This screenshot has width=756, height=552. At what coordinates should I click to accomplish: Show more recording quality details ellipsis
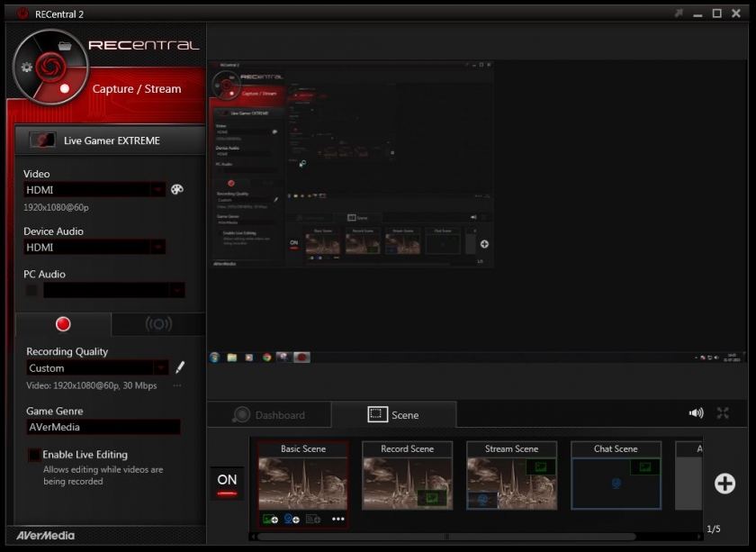click(x=177, y=385)
